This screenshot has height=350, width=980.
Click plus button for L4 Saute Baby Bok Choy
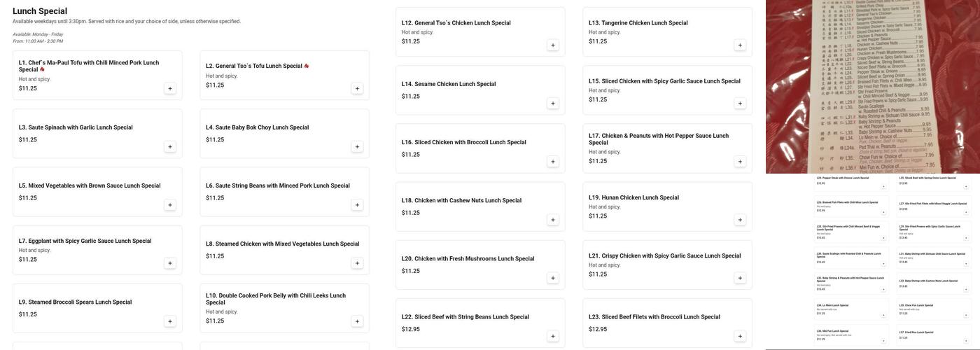pos(357,146)
